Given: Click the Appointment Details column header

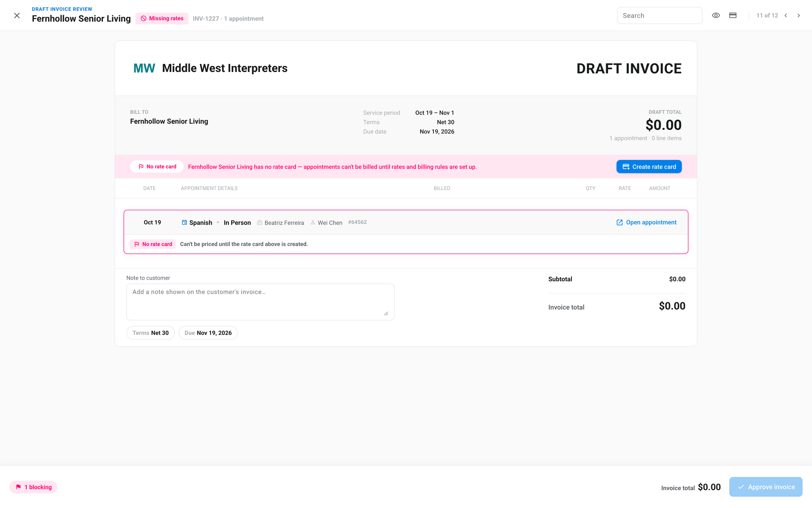Looking at the screenshot, I should coord(209,188).
